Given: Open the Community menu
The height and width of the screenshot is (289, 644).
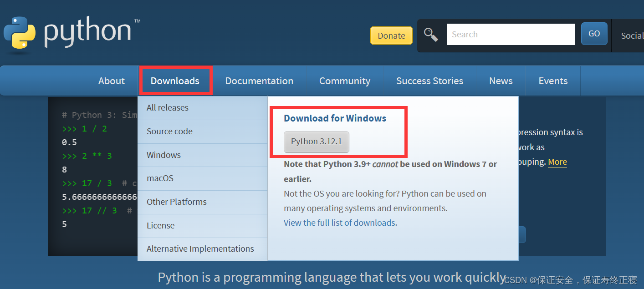Looking at the screenshot, I should point(345,81).
